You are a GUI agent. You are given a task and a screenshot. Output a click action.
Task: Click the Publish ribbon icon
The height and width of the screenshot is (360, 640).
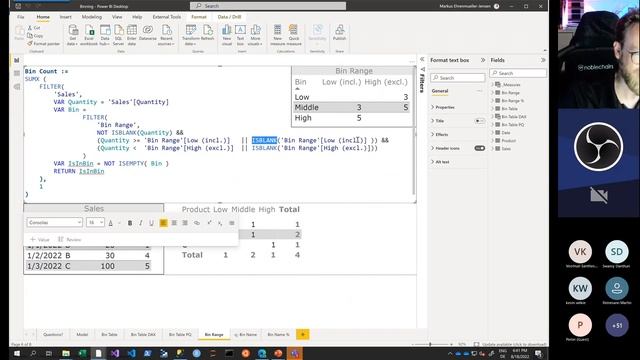click(339, 33)
